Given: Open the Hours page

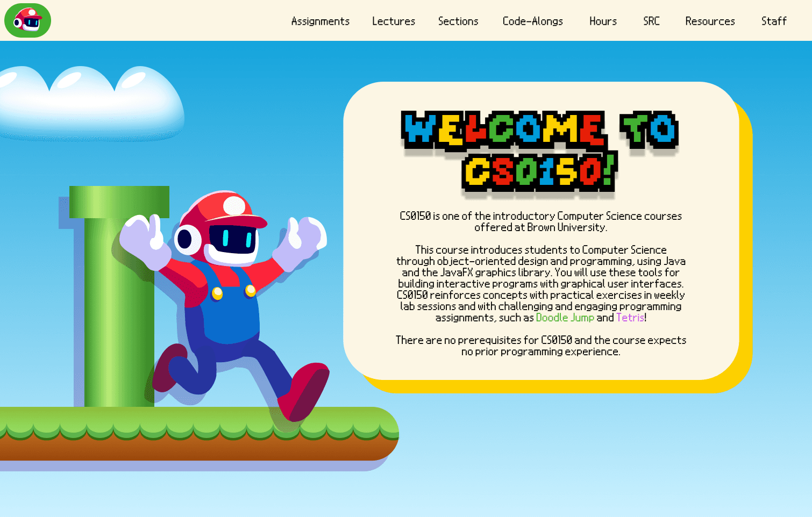Looking at the screenshot, I should tap(603, 21).
